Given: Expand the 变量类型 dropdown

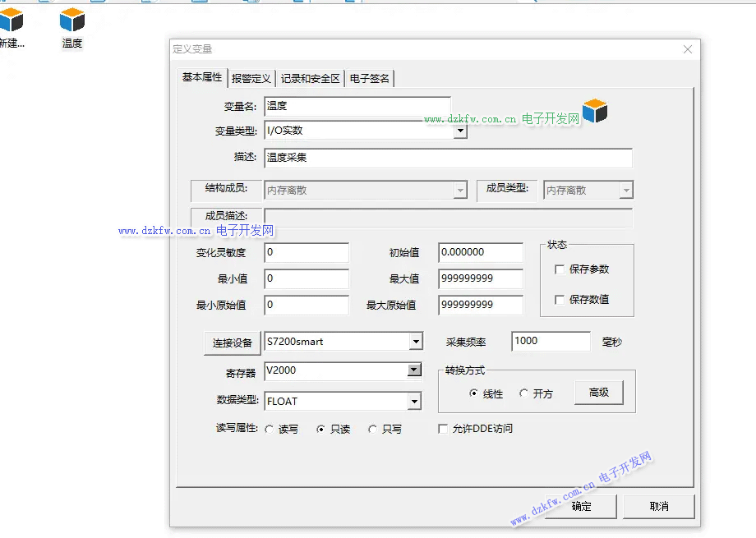Looking at the screenshot, I should [x=460, y=131].
